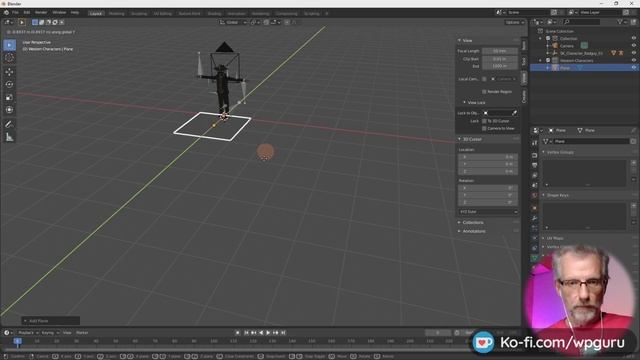Screen dimensions: 640x360
Task: Click the eyedropper in Lock to Object field
Action: (514, 113)
